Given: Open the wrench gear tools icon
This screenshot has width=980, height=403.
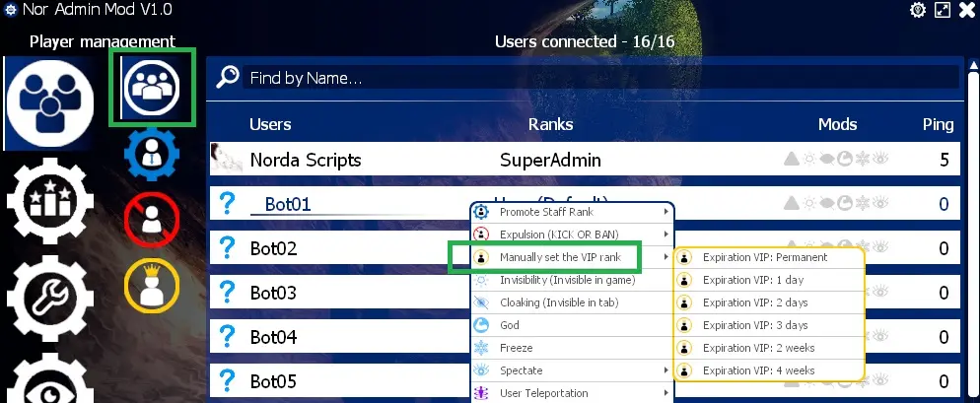Looking at the screenshot, I should pyautogui.click(x=50, y=299).
